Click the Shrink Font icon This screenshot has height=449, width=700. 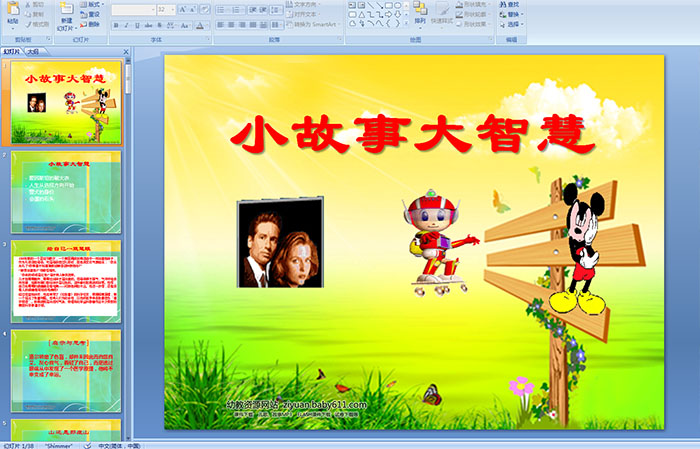coord(193,9)
